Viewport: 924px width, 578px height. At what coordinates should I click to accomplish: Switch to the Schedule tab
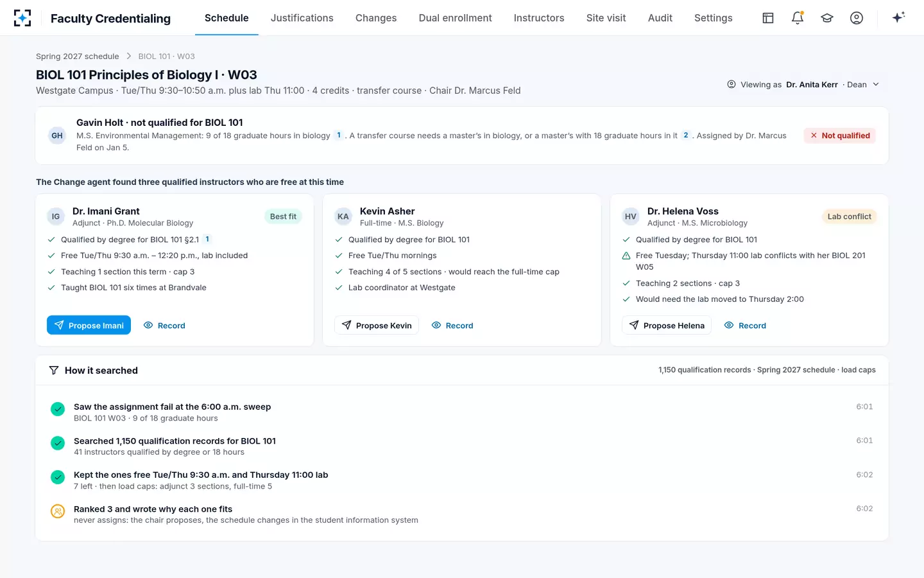pyautogui.click(x=227, y=18)
